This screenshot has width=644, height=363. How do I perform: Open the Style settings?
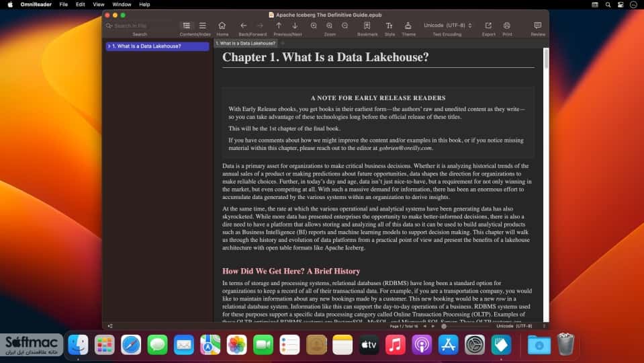pos(389,26)
